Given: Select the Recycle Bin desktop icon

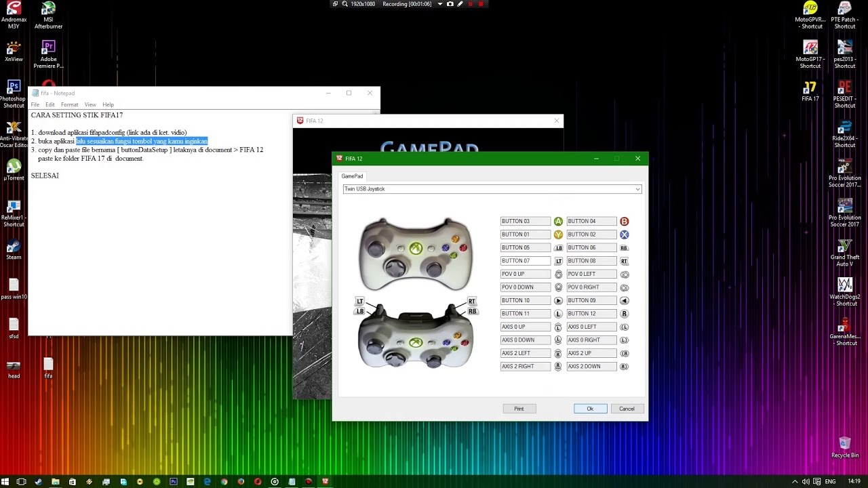Looking at the screenshot, I should pyautogui.click(x=845, y=447).
